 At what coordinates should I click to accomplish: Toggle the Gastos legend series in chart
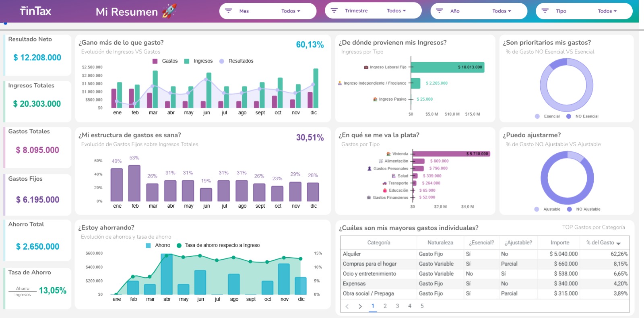[165, 61]
